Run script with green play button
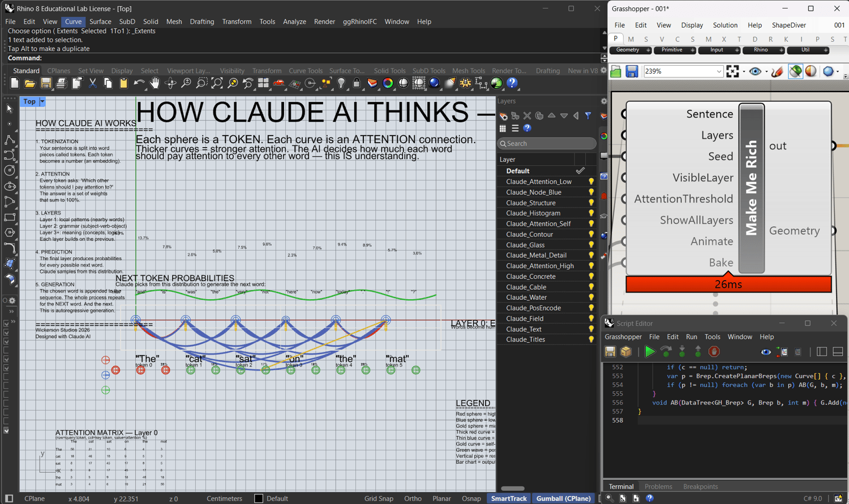Viewport: 849px width, 504px height. (650, 352)
